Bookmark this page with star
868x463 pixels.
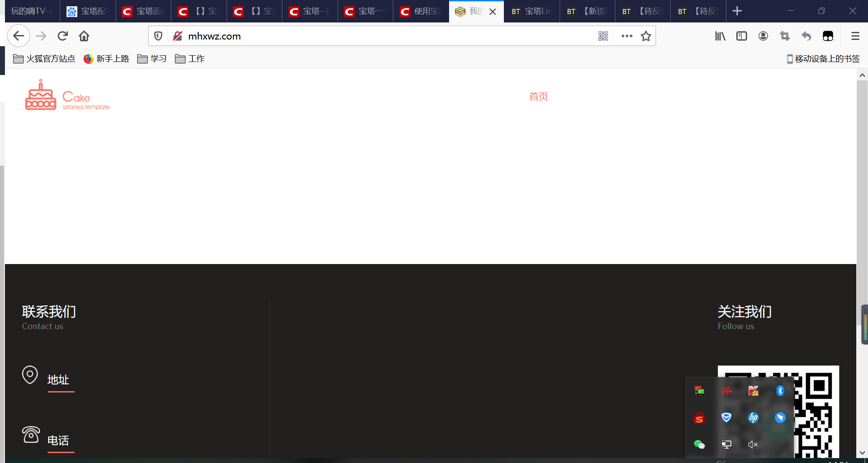click(646, 36)
